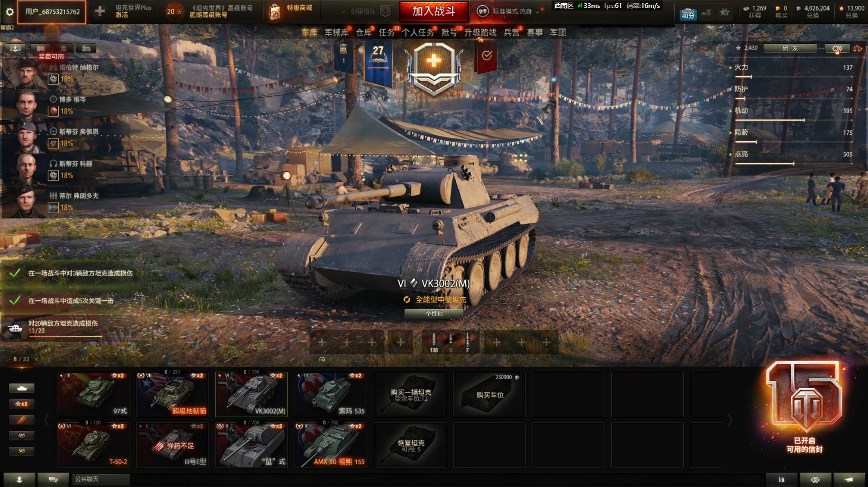Click the 研发 research button
The width and height of the screenshot is (868, 487).
(x=791, y=48)
